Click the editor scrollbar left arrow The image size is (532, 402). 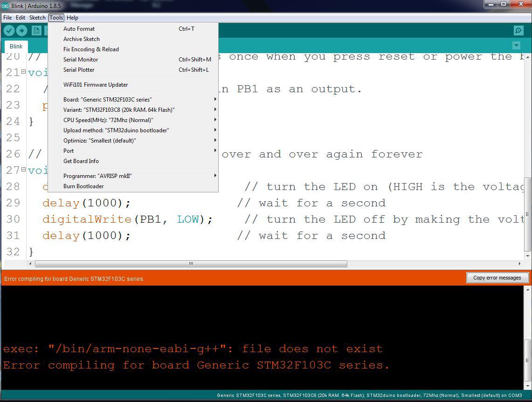click(x=30, y=264)
